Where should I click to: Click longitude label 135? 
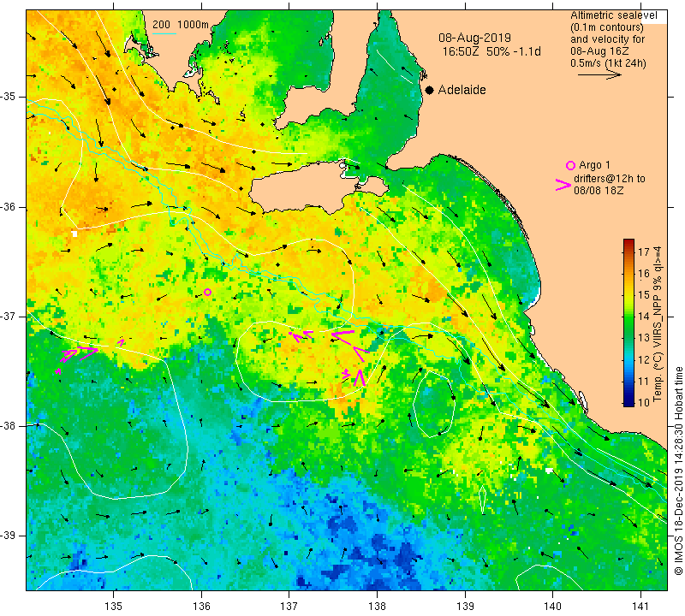point(114,606)
